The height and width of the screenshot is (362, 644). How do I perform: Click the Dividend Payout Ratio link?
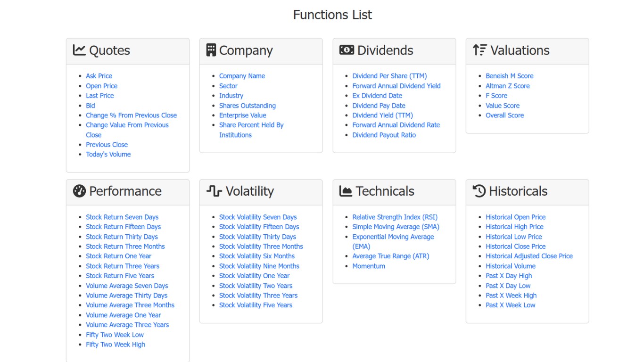click(x=384, y=135)
